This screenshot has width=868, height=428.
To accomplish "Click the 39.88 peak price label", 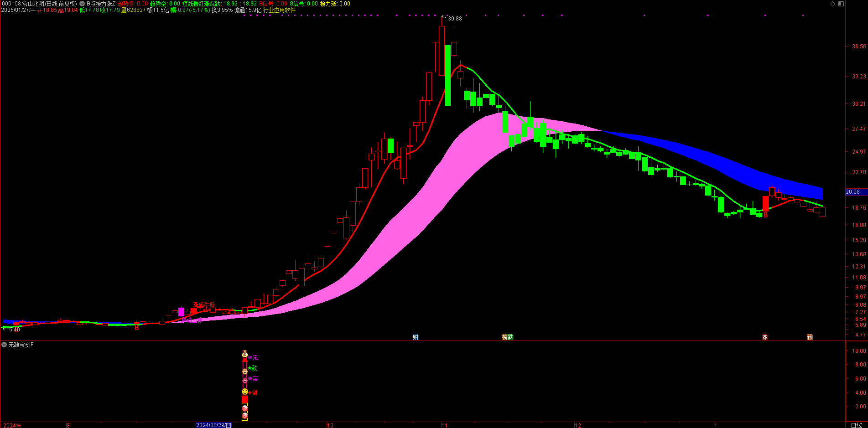I will [455, 19].
